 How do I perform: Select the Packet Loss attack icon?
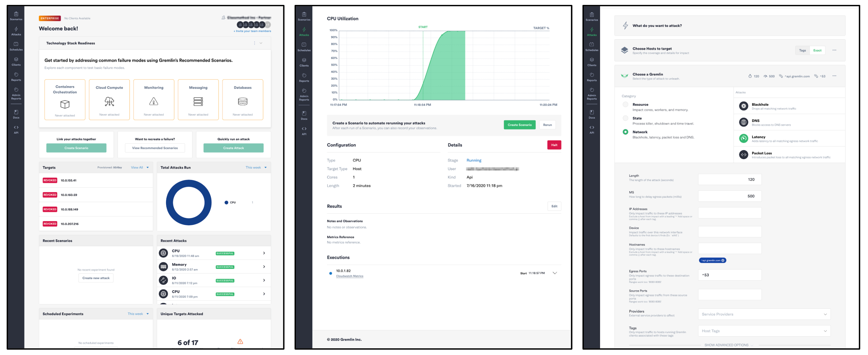click(x=743, y=155)
